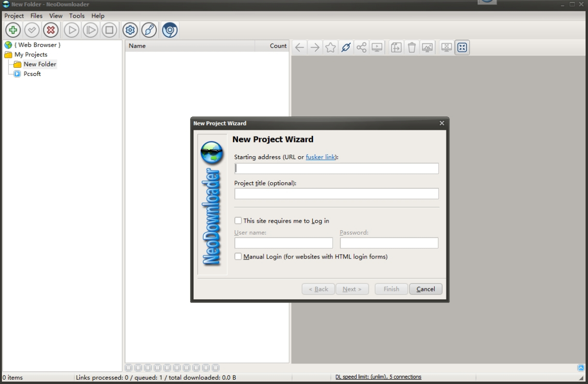Collapse the My Projects folder
Image resolution: width=588 pixels, height=384 pixels.
[8, 54]
